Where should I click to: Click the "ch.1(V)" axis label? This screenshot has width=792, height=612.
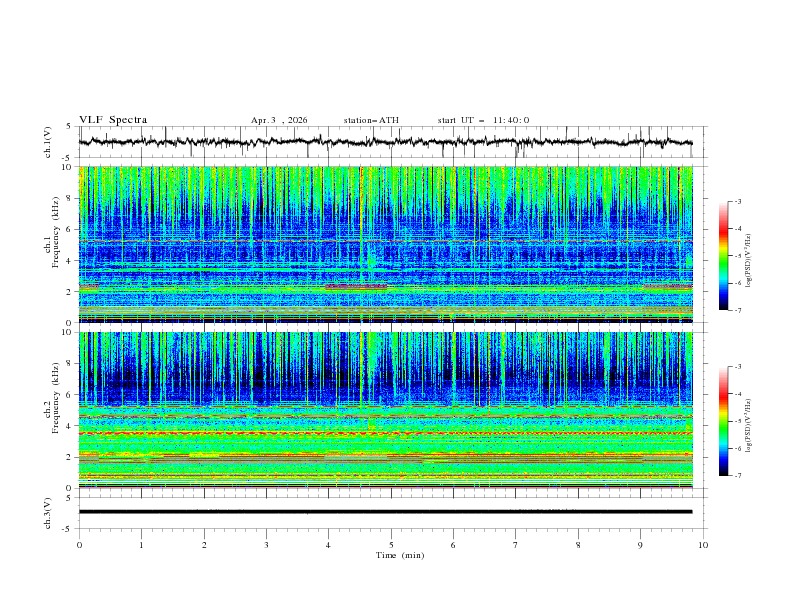click(x=48, y=142)
